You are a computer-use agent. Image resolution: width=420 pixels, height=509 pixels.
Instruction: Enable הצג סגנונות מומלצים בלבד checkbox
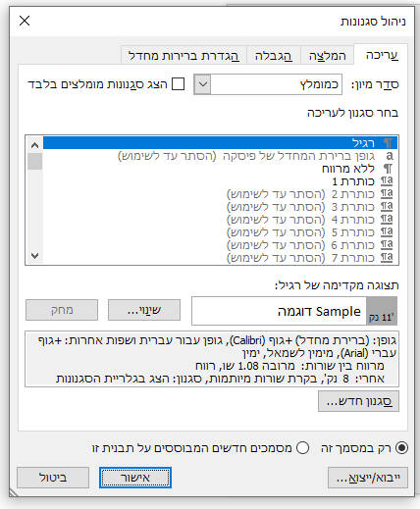(x=179, y=84)
